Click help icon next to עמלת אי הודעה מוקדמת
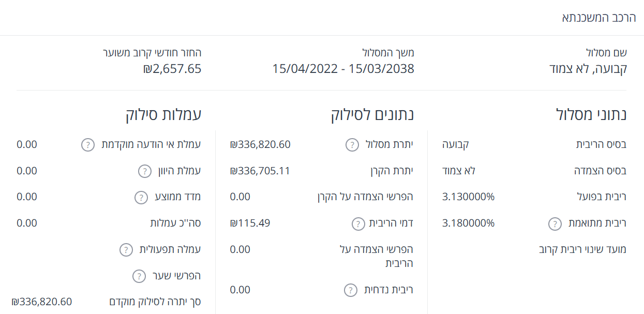 click(88, 145)
